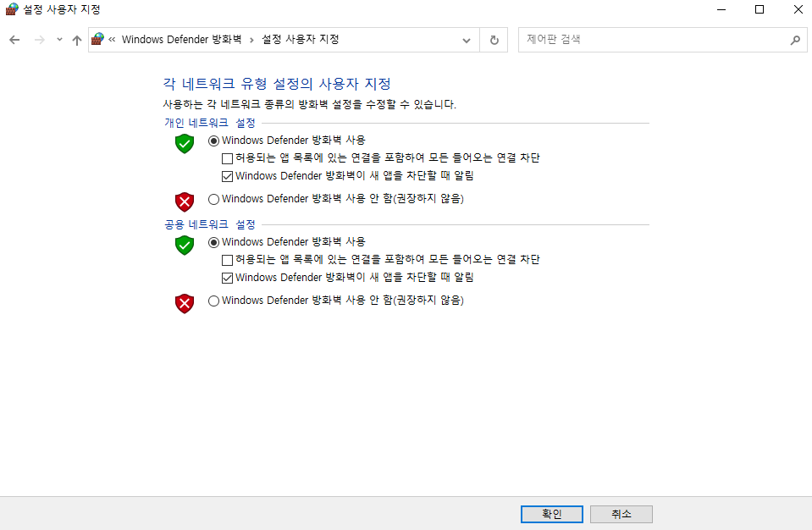Click the refresh button in address bar

click(x=494, y=40)
